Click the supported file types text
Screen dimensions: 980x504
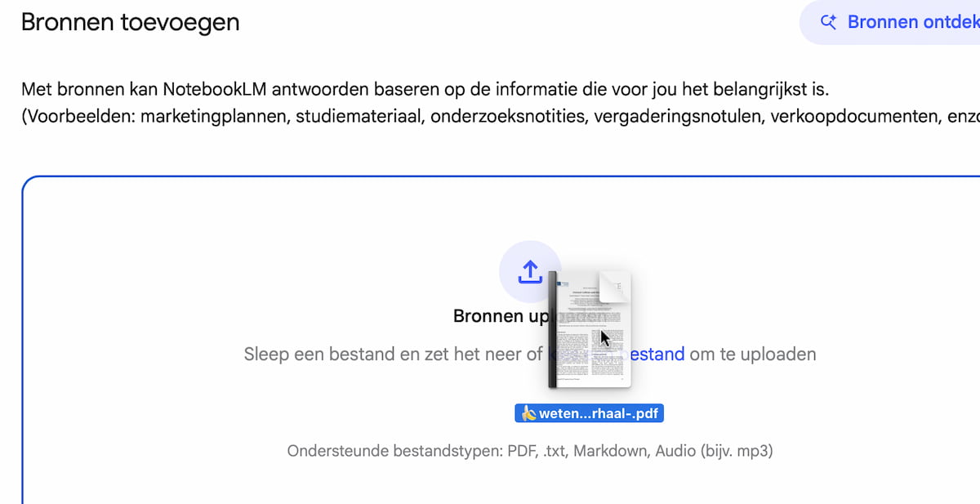pyautogui.click(x=531, y=450)
